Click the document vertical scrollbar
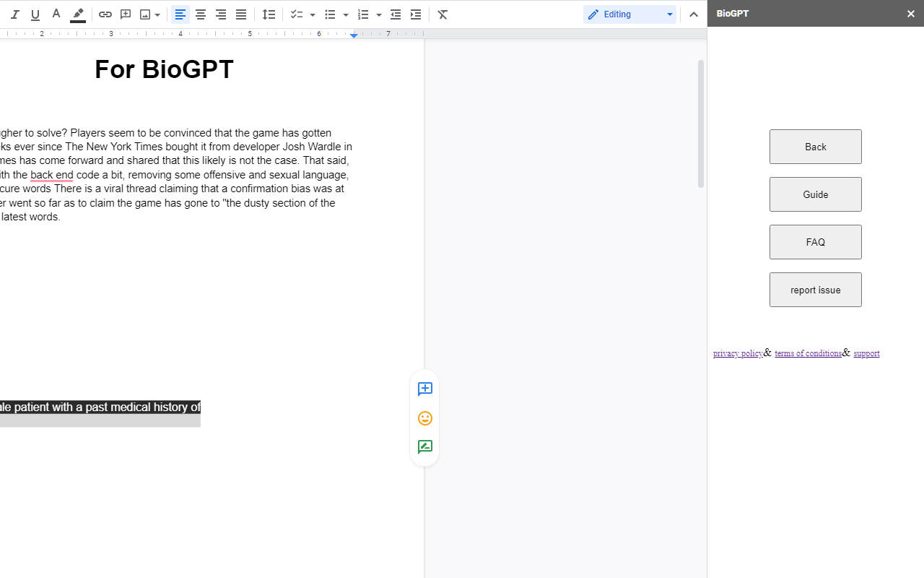Screen dimensions: 924x578 click(x=700, y=124)
